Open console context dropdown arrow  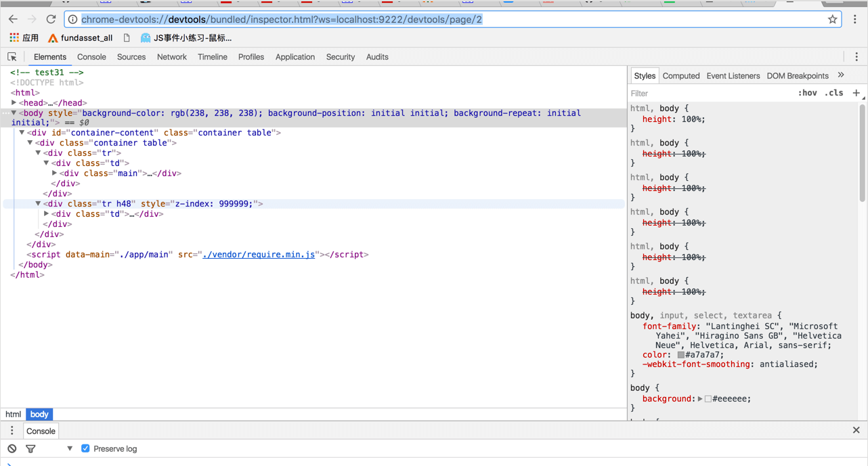click(70, 448)
